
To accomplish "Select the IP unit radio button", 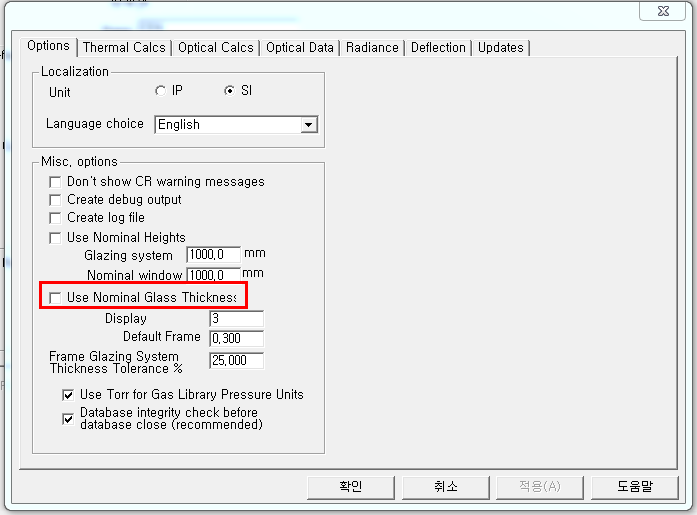I will pos(160,91).
